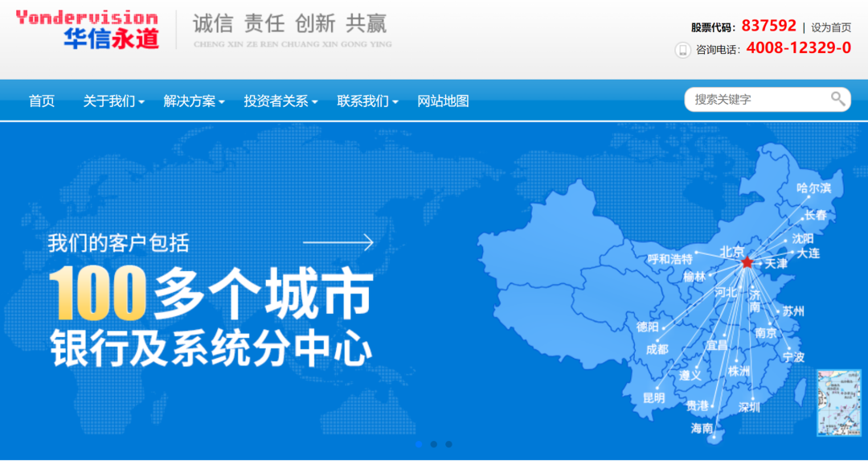This screenshot has width=868, height=461.
Task: Click the banner text 银行及系统分中心
Action: [x=211, y=348]
